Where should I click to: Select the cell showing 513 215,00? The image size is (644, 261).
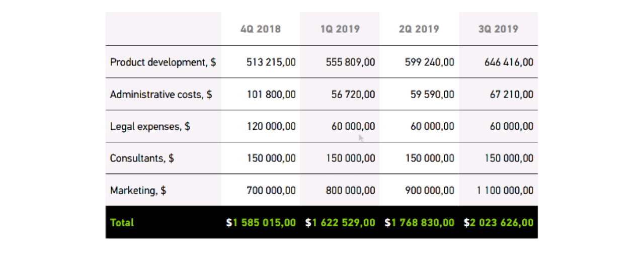point(271,62)
